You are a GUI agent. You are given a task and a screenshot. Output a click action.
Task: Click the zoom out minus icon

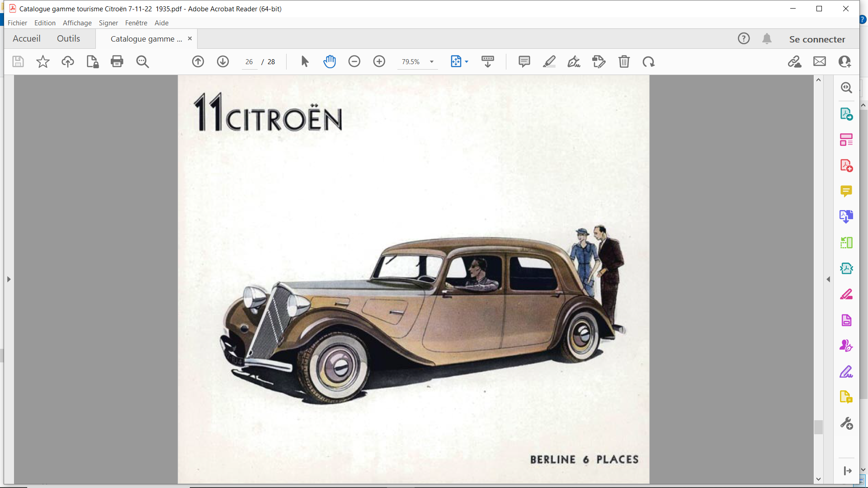354,61
